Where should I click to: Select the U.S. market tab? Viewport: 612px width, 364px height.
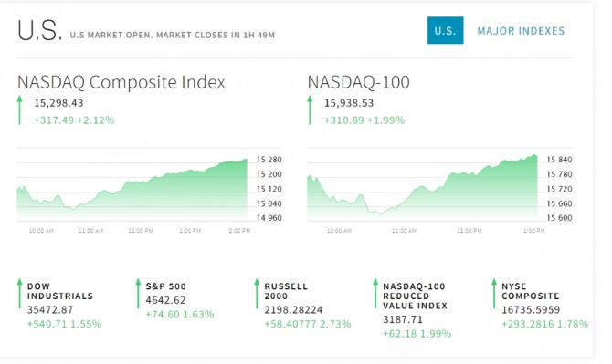445,30
